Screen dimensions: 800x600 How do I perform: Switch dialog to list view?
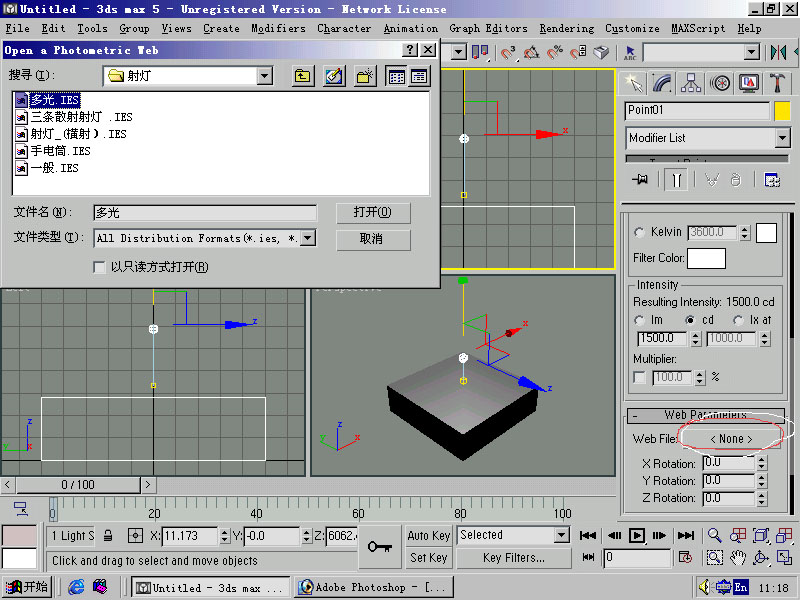point(396,77)
